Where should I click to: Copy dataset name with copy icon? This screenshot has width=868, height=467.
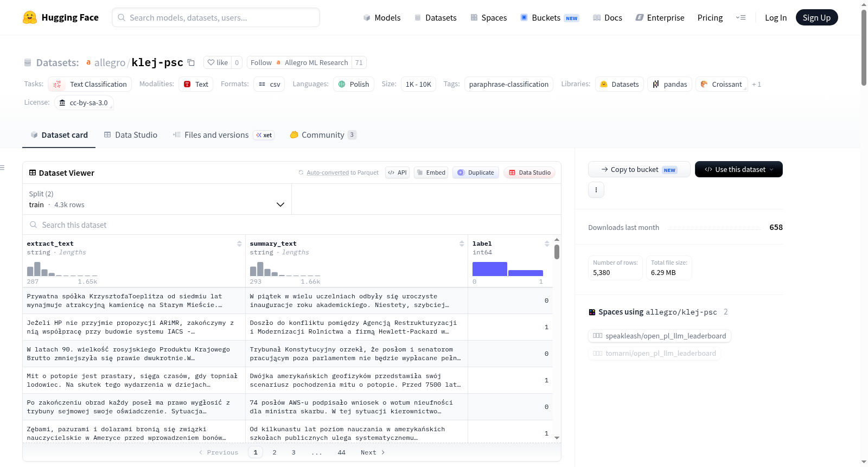point(191,62)
